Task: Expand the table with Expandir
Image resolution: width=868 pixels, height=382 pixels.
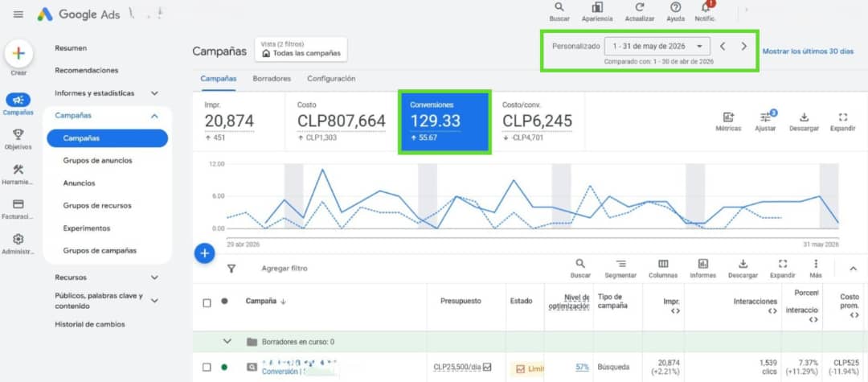Action: 782,269
